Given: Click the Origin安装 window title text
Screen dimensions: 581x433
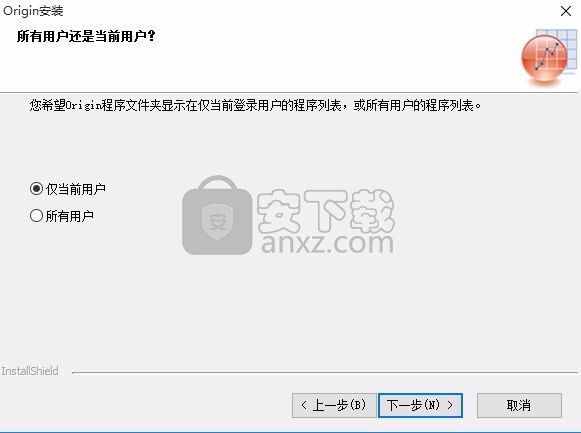Looking at the screenshot, I should (33, 11).
